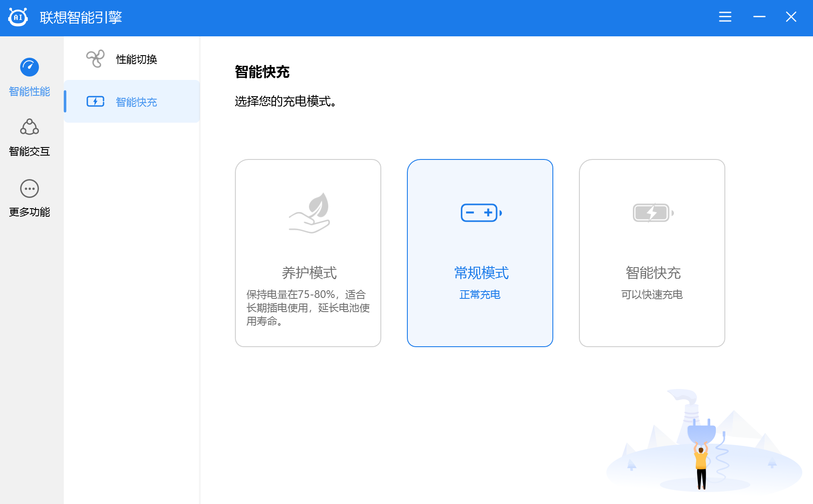Minimize the 联想智能引擎 window

(759, 17)
